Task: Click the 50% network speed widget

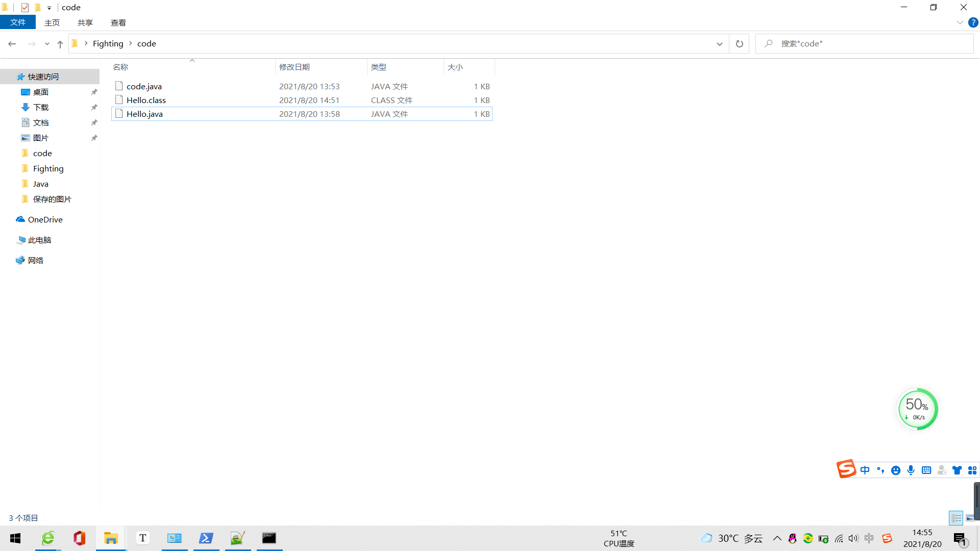Action: pyautogui.click(x=917, y=409)
